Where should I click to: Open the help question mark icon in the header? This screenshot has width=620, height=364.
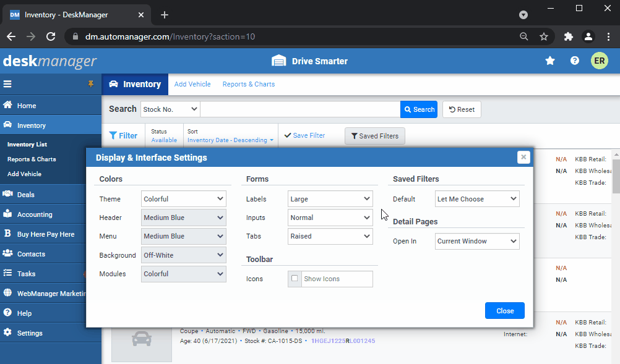coord(575,61)
